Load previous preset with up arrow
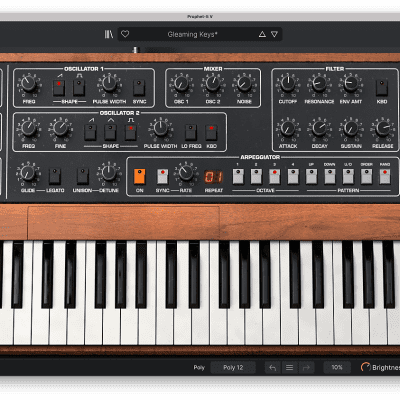 (262, 34)
